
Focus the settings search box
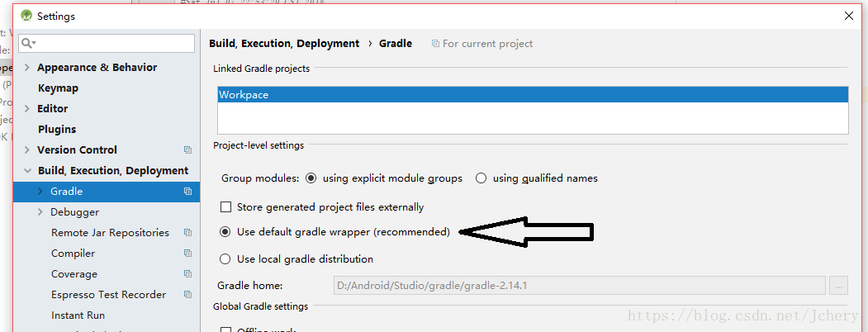click(x=107, y=43)
